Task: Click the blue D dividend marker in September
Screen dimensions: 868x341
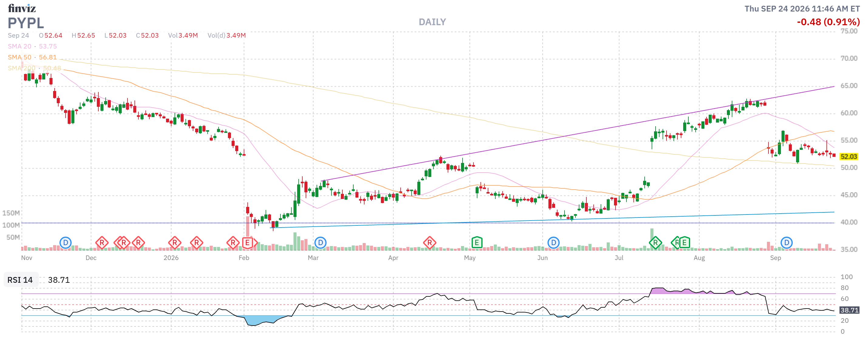Action: (x=786, y=243)
